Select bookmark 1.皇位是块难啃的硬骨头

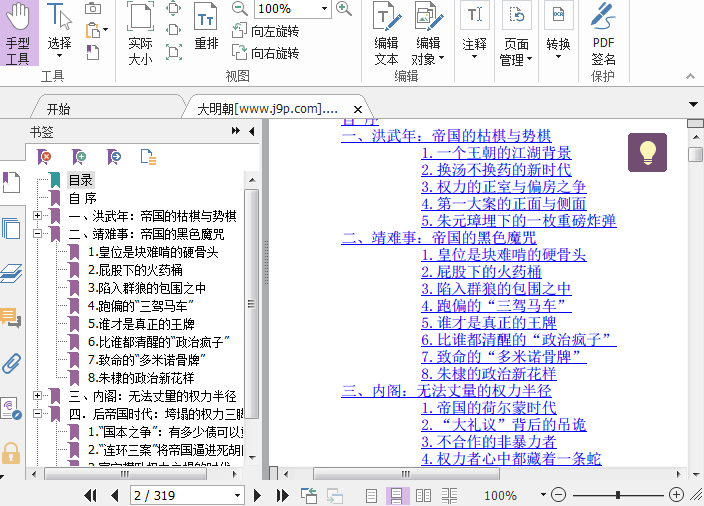click(153, 252)
